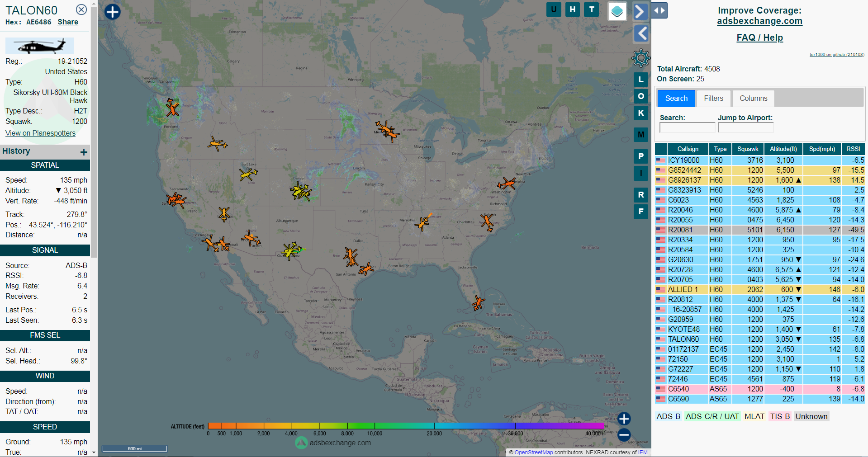Sort table by the flag column header
The image size is (868, 457).
661,149
